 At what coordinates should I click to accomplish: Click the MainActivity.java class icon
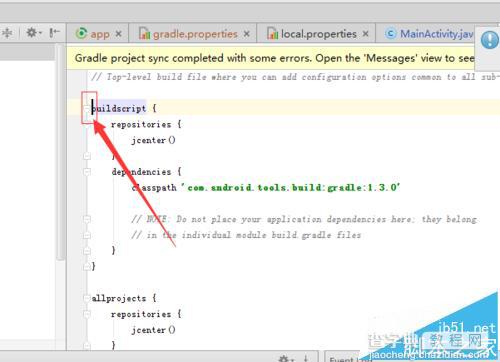pyautogui.click(x=391, y=34)
